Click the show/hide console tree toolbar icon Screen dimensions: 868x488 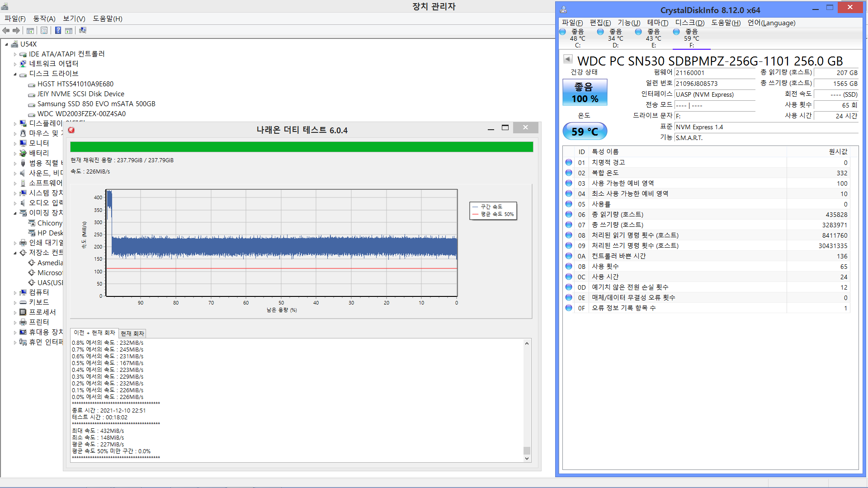[x=30, y=31]
